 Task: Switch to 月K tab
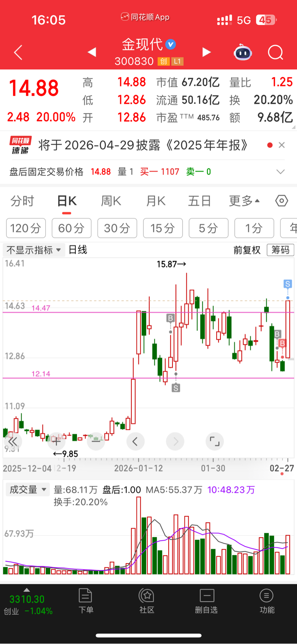156,201
